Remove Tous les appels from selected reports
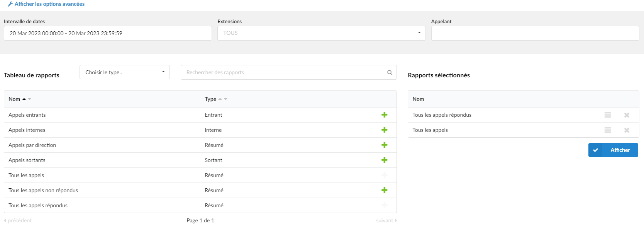644x232 pixels. pyautogui.click(x=627, y=130)
